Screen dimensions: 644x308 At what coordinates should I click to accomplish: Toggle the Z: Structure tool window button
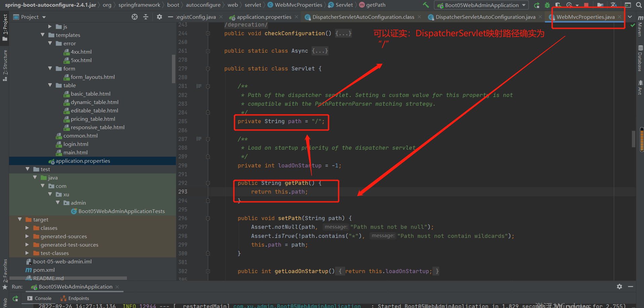pyautogui.click(x=5, y=65)
